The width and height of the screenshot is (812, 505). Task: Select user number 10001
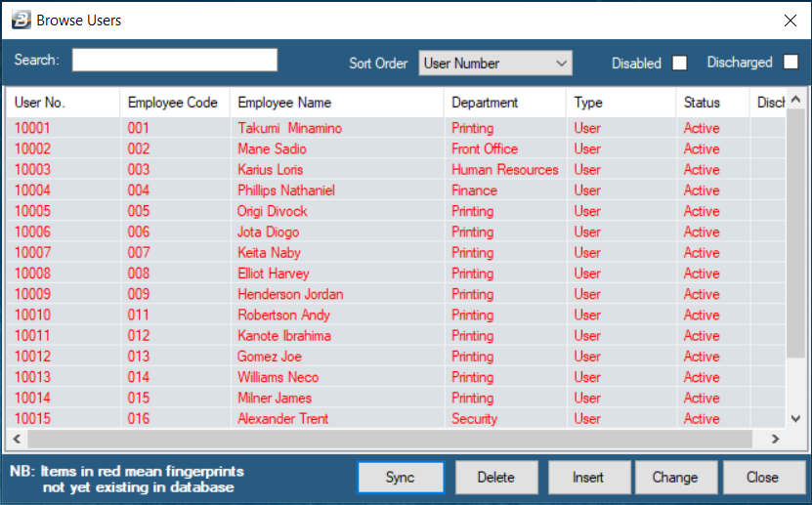(32, 128)
